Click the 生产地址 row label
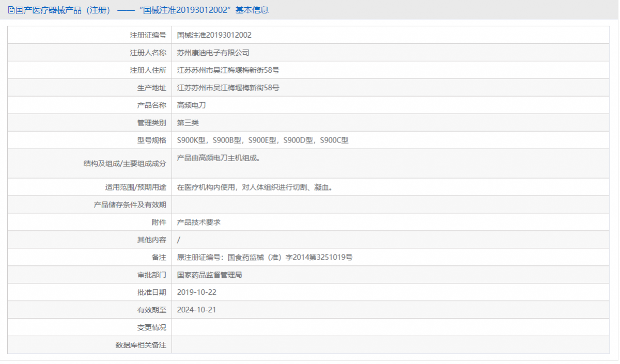 [x=150, y=87]
